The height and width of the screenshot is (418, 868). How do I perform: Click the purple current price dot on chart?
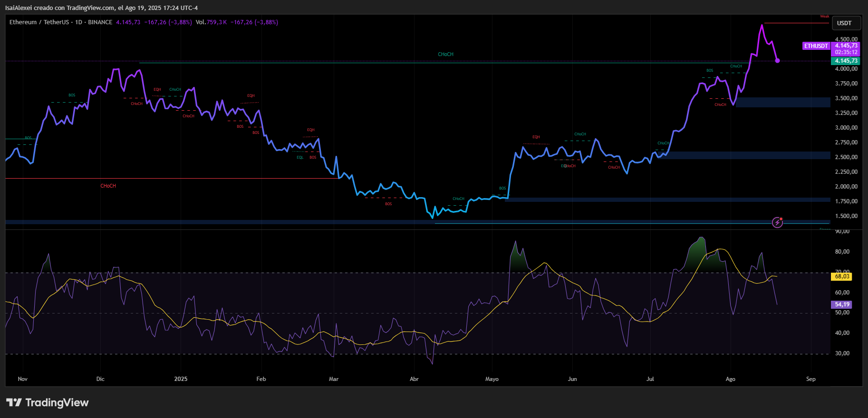tap(777, 60)
